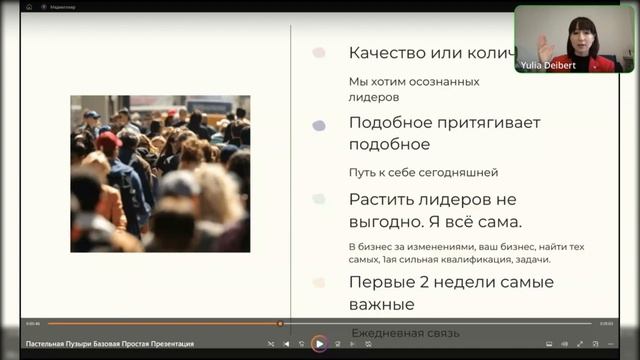
Task: Go to the previous track
Action: coord(287,344)
